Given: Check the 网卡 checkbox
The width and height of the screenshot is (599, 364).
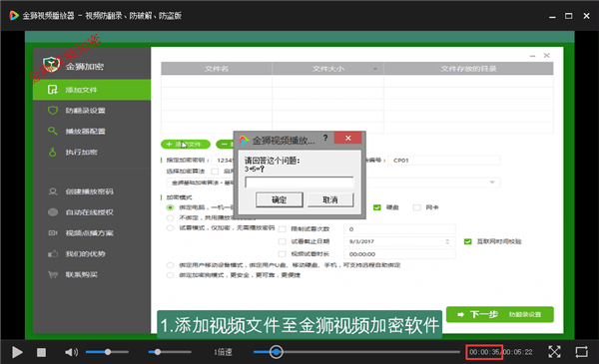Looking at the screenshot, I should pos(416,207).
